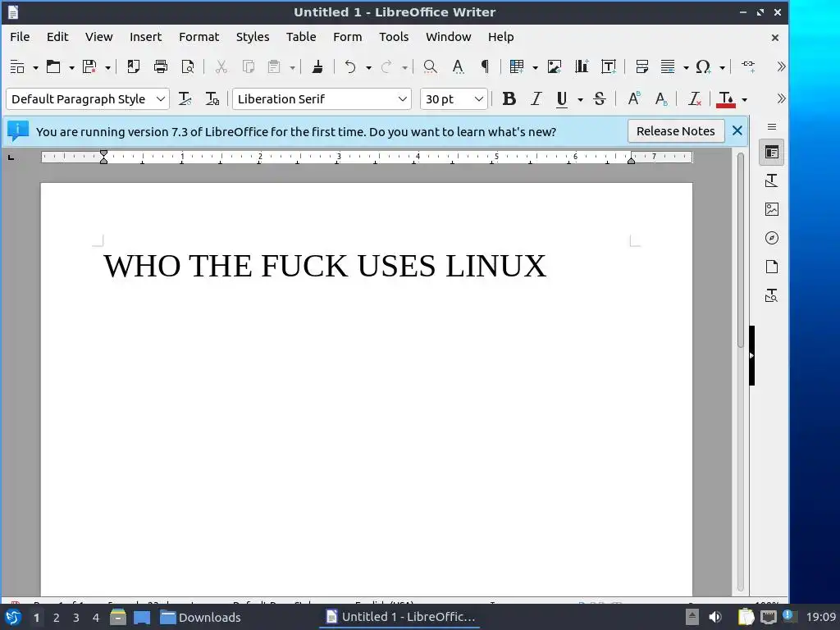840x630 pixels.
Task: Click the Release Notes button
Action: (x=676, y=131)
